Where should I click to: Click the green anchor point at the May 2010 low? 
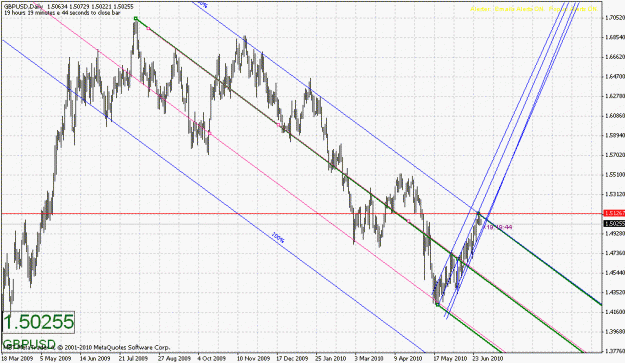click(437, 305)
